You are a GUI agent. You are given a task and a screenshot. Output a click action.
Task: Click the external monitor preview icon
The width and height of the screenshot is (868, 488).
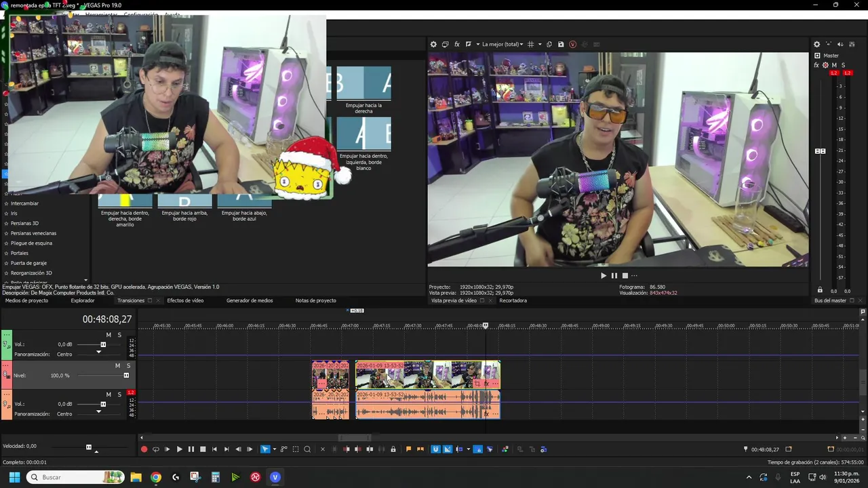pos(445,44)
